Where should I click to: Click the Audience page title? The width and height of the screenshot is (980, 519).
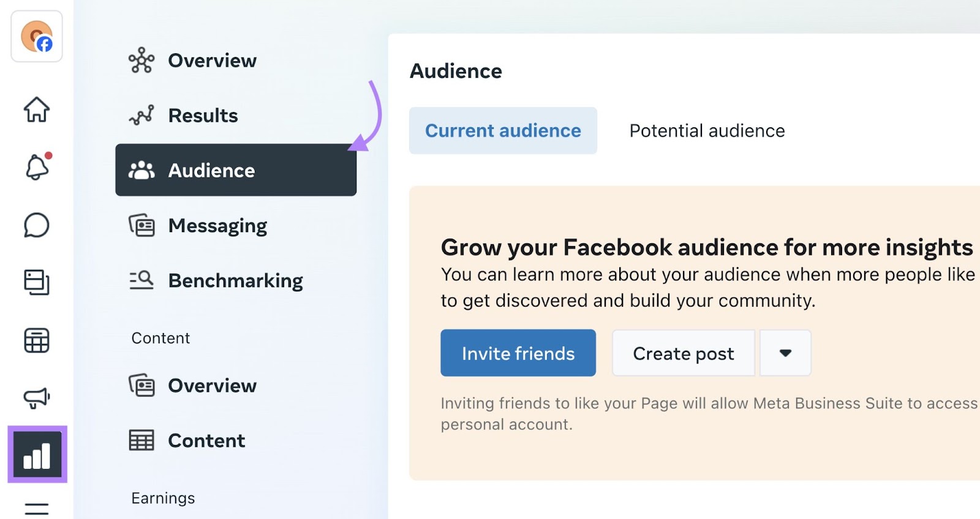[x=456, y=71]
